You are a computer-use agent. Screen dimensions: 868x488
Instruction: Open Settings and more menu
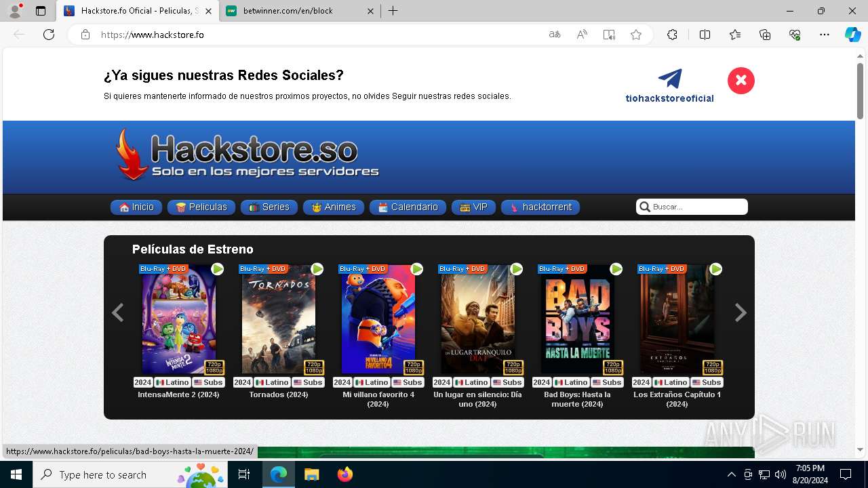click(x=825, y=35)
